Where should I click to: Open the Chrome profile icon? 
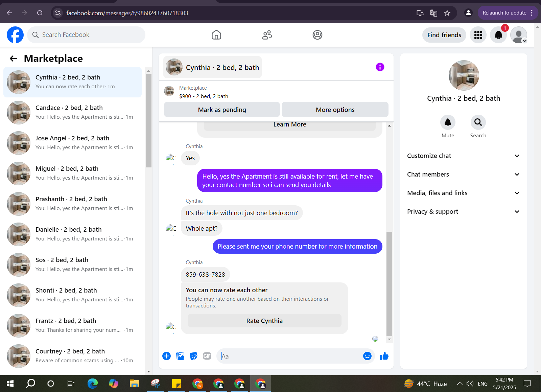pos(468,13)
